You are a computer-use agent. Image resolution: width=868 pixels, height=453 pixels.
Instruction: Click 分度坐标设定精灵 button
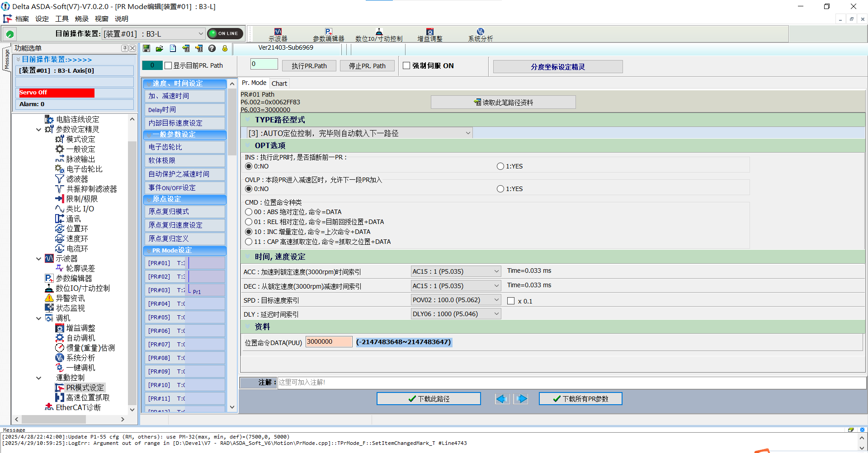[x=557, y=66]
